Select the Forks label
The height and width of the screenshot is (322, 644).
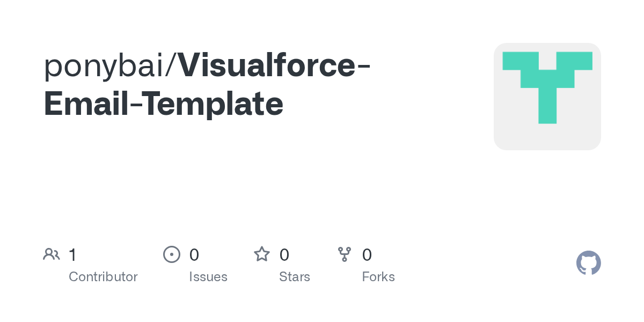pyautogui.click(x=378, y=277)
